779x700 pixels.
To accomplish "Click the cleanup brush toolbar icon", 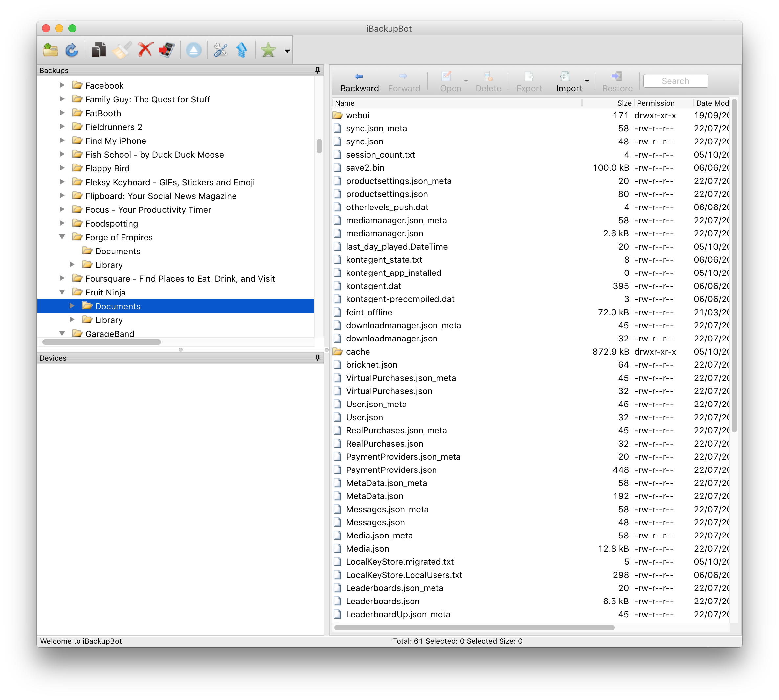I will [122, 50].
